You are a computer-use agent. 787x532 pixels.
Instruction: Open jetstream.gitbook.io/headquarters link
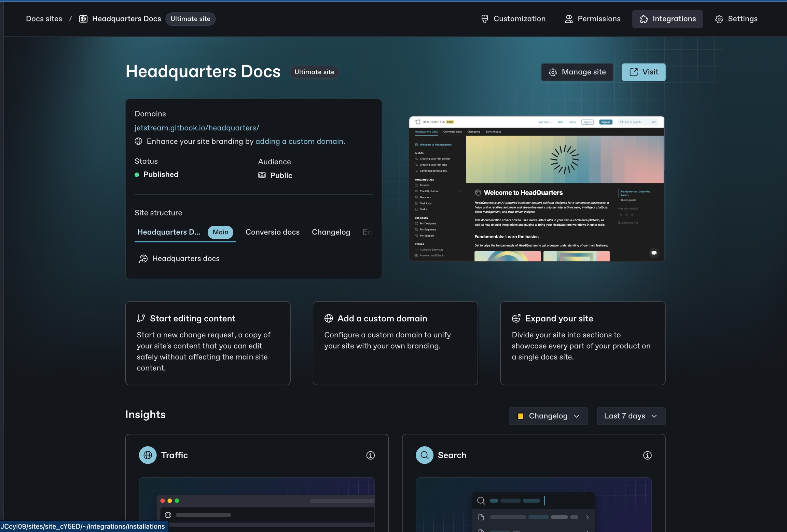[x=197, y=128]
